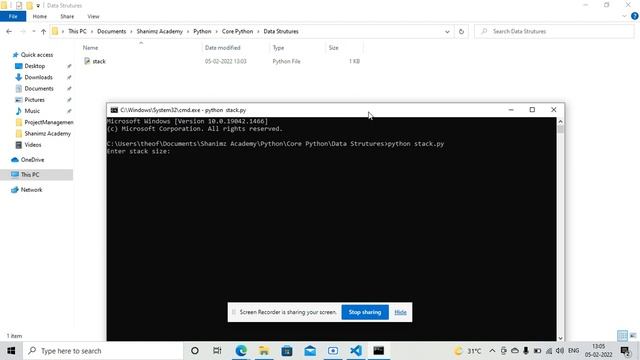Viewport: 640px width, 360px height.
Task: Open Documents in the navigation pane
Action: tap(39, 88)
